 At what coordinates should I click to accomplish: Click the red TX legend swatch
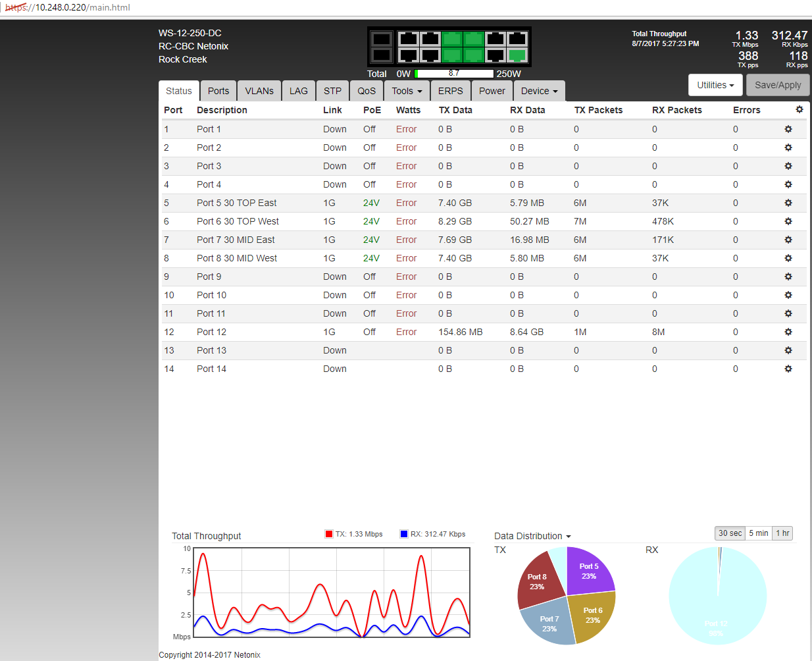pos(329,534)
